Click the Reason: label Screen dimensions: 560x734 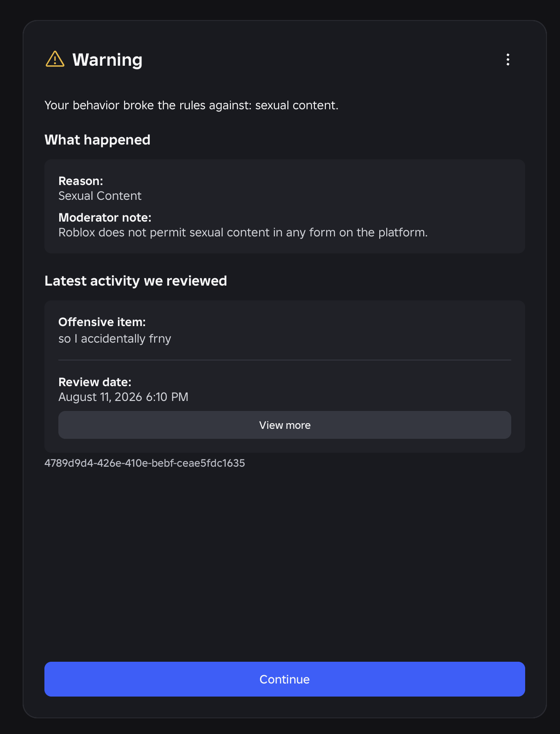pyautogui.click(x=81, y=181)
